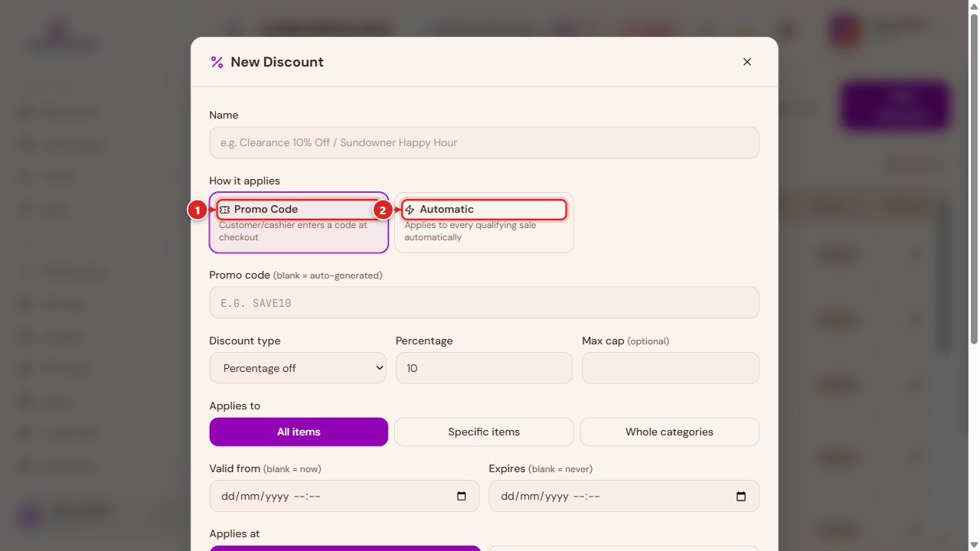Click the Valid from date-time field
This screenshot has width=980, height=551.
(345, 496)
